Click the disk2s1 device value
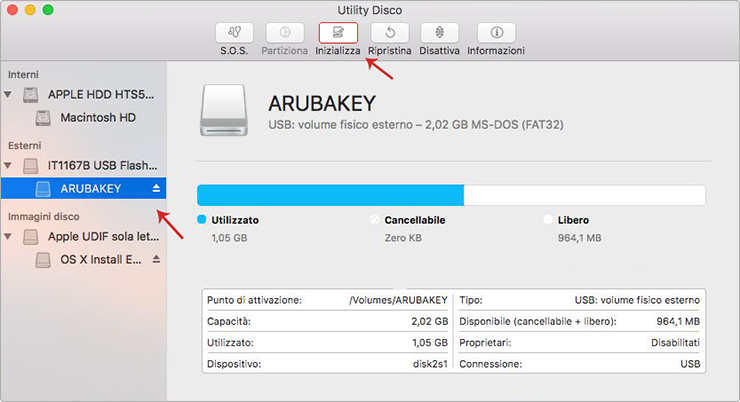 430,364
